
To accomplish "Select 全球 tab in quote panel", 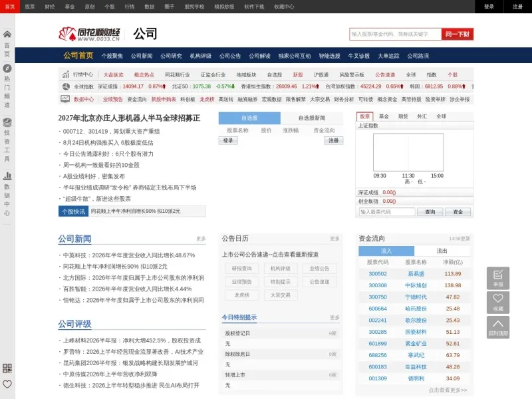I will coord(441,116).
